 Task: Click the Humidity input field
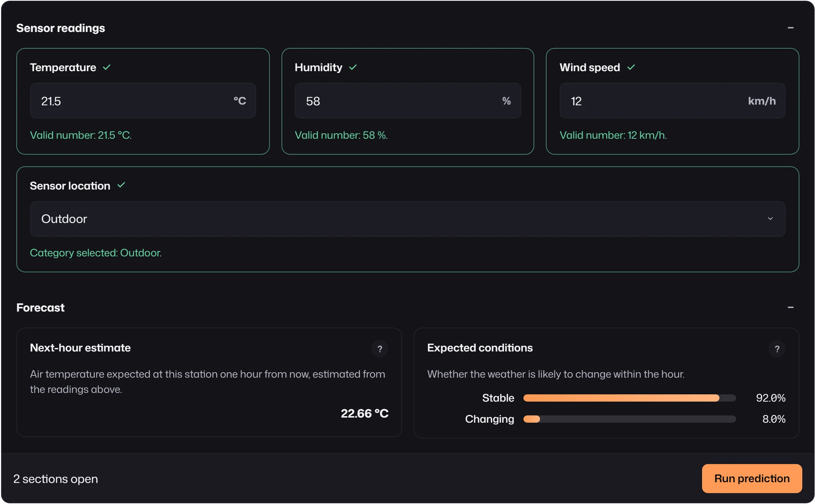pos(408,101)
